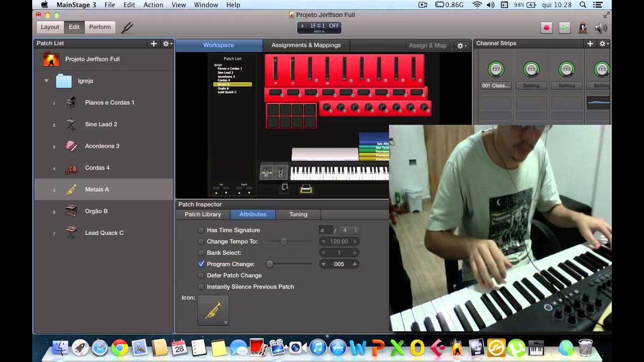The image size is (644, 362).
Task: Increase the Program Change value with up arrow
Action: click(355, 264)
